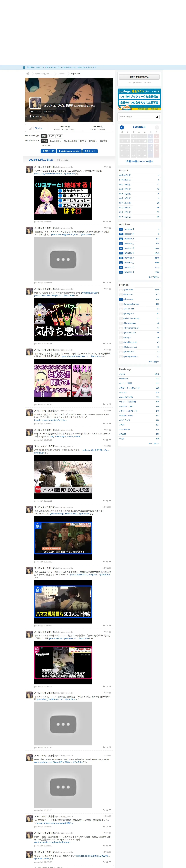
Task: Select 古→新 sort order
Action: [59, 136]
